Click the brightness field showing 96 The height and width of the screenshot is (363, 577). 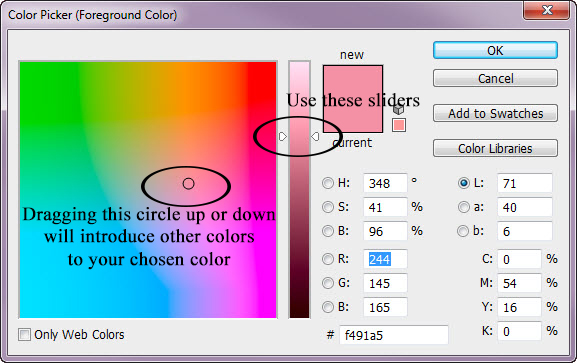pyautogui.click(x=385, y=231)
